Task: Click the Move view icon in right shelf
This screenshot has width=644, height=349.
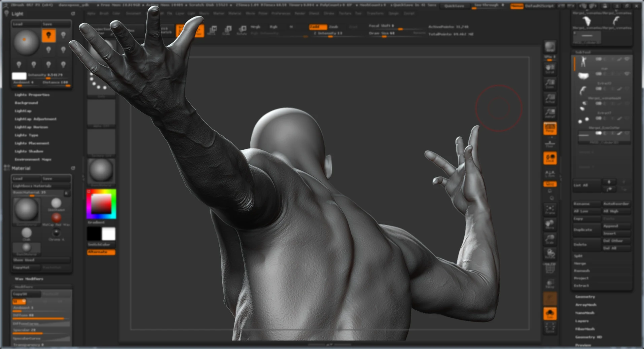Action: pyautogui.click(x=550, y=224)
